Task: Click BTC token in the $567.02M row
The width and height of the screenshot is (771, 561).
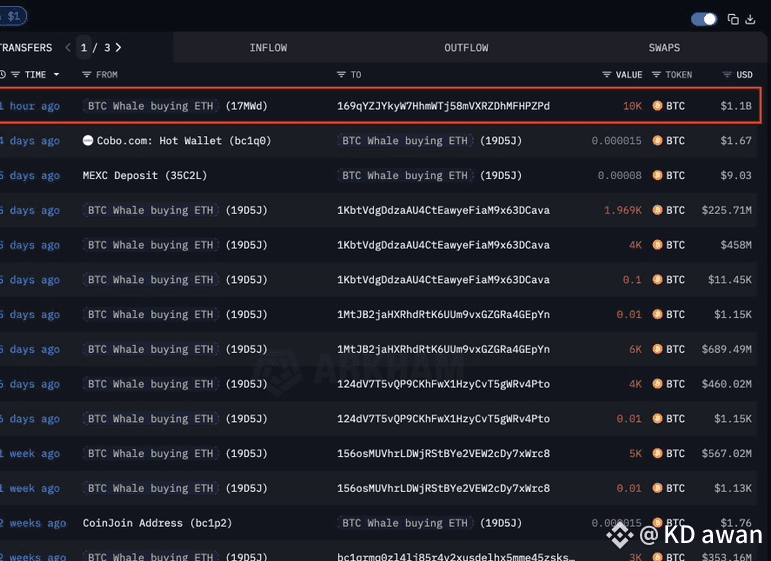Action: (669, 454)
